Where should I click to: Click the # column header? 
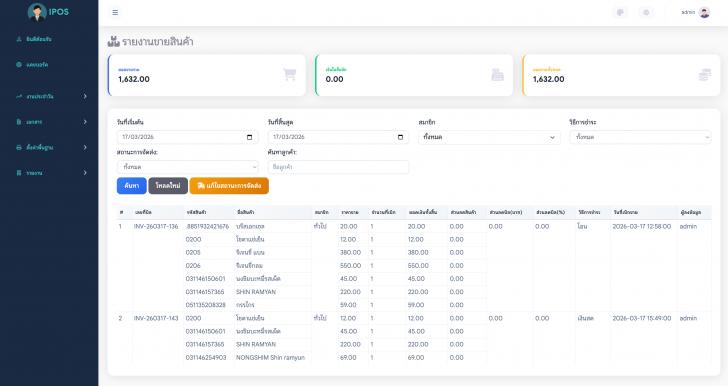tap(121, 212)
